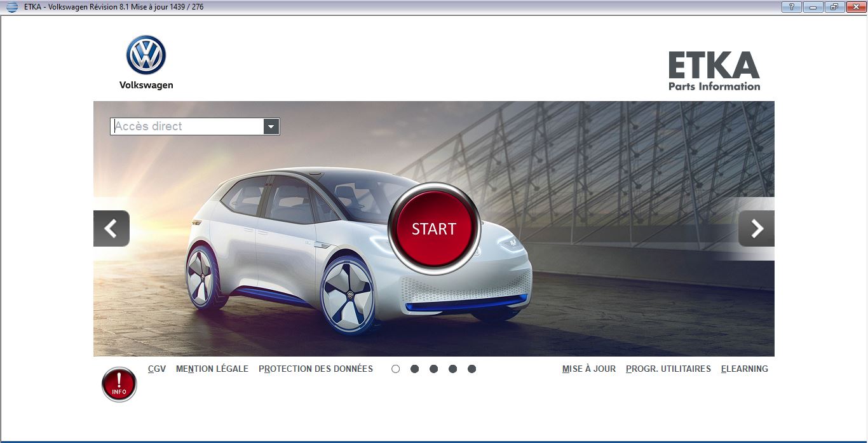Open the CGV link
Viewport: 868px width, 443px height.
tap(157, 369)
